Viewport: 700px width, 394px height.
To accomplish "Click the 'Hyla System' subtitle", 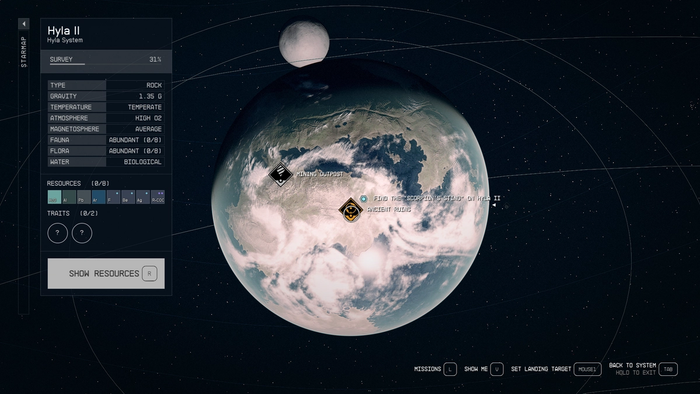I will (x=65, y=40).
